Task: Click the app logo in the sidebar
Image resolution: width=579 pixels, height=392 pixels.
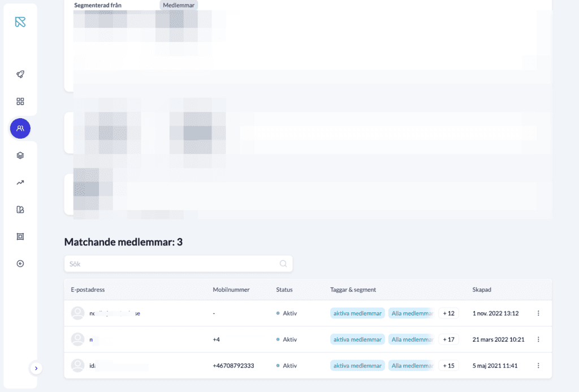Action: [x=20, y=22]
